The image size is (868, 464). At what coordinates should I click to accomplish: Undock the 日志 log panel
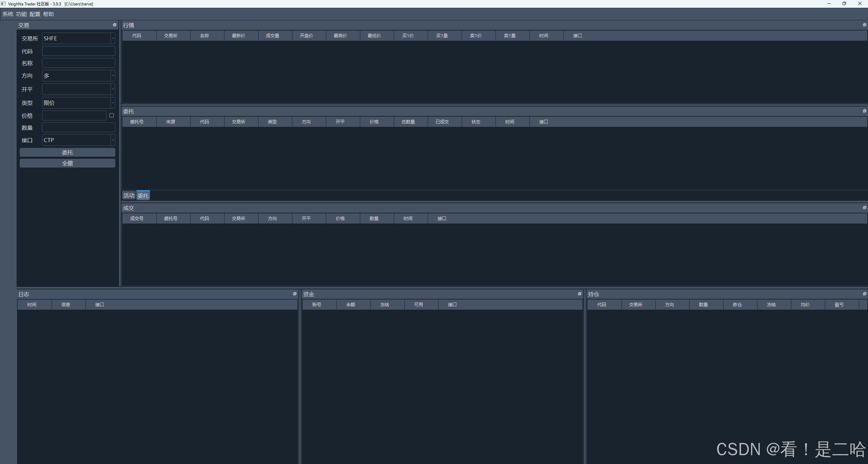coord(294,294)
